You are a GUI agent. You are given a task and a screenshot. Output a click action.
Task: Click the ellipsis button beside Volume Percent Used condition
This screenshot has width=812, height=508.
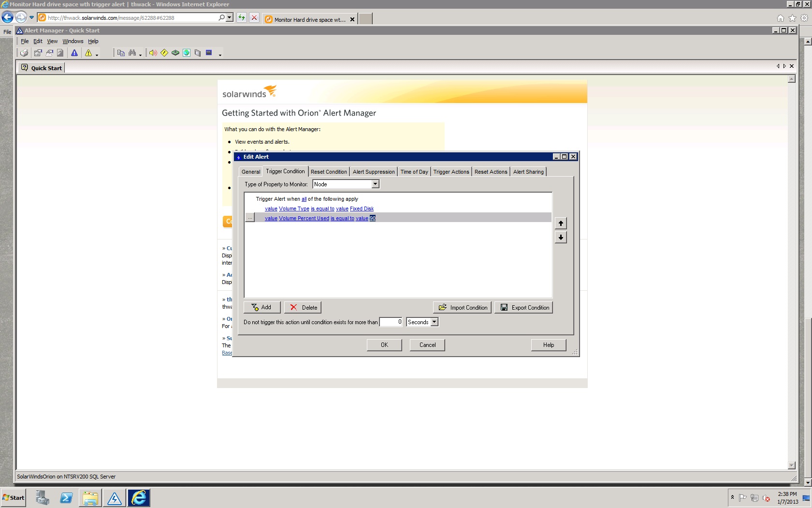point(250,218)
